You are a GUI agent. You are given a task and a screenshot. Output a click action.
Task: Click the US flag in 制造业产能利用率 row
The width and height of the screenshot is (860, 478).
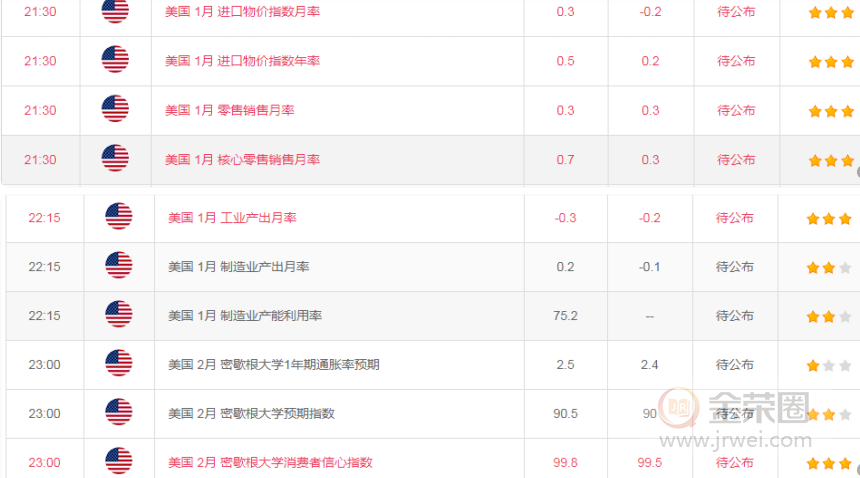[x=119, y=315]
